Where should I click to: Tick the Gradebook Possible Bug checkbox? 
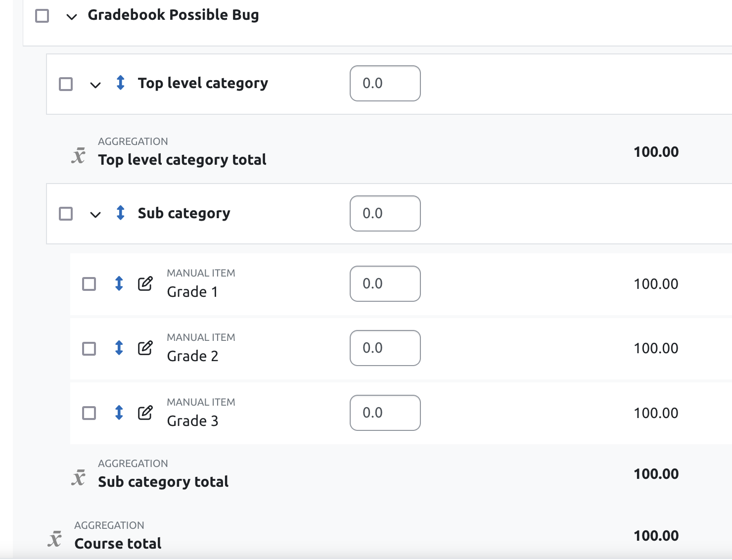tap(42, 16)
